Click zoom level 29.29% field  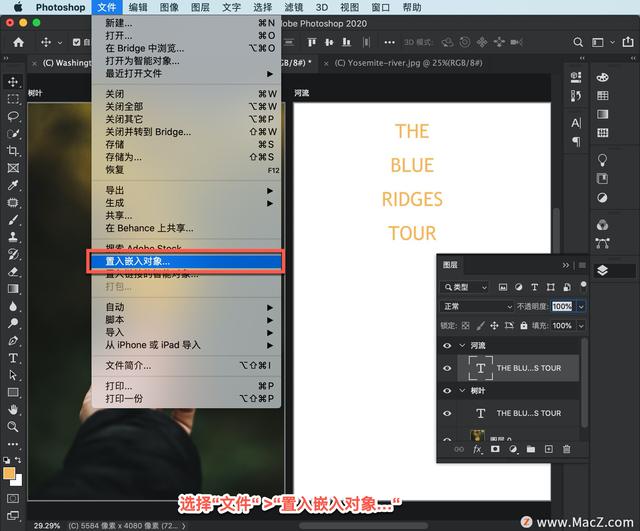click(x=47, y=526)
